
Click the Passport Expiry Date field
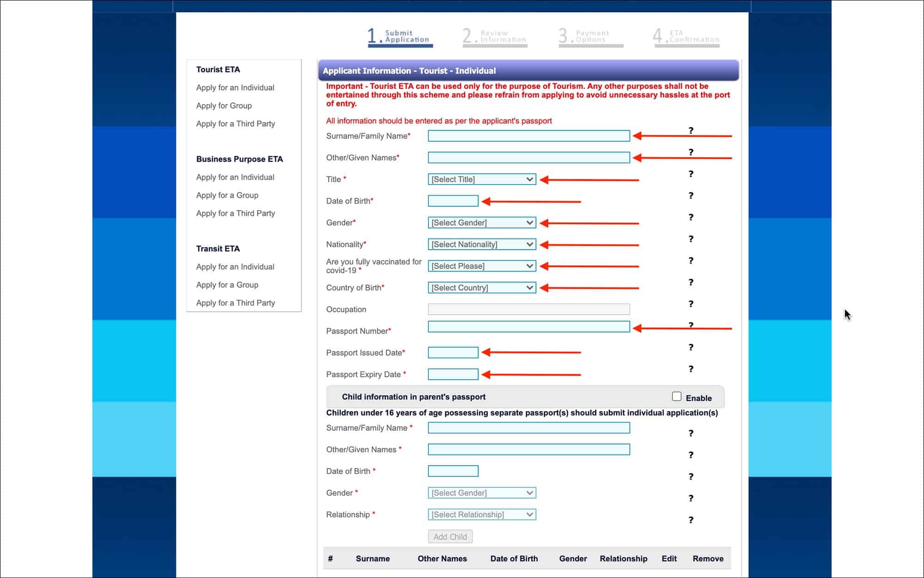(x=453, y=375)
